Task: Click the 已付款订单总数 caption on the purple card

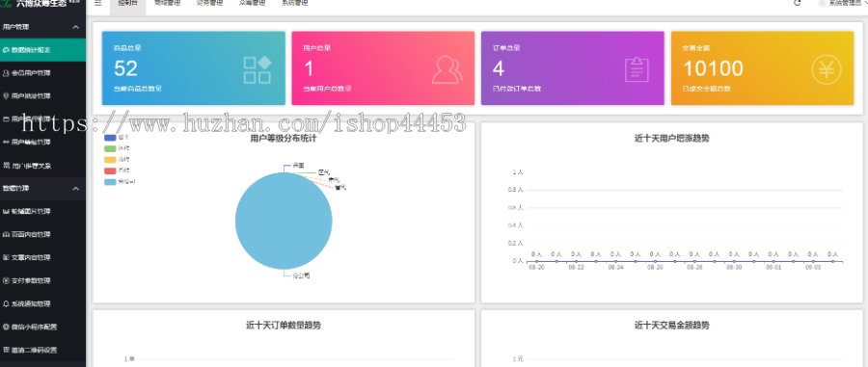Action: coord(517,89)
